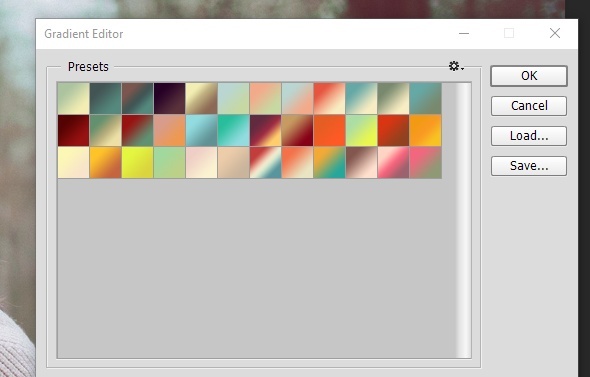Choose the cream yellow preset starting row three
Viewport: 590px width, 377px height.
pos(73,162)
